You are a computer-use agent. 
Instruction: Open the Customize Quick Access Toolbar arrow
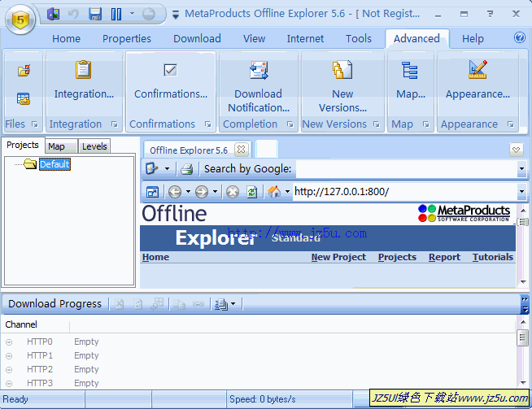176,15
